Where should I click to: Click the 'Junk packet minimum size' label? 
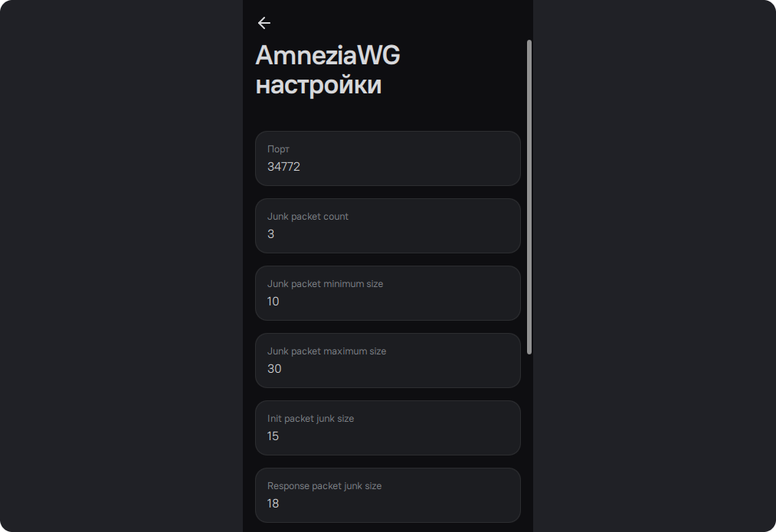(325, 283)
